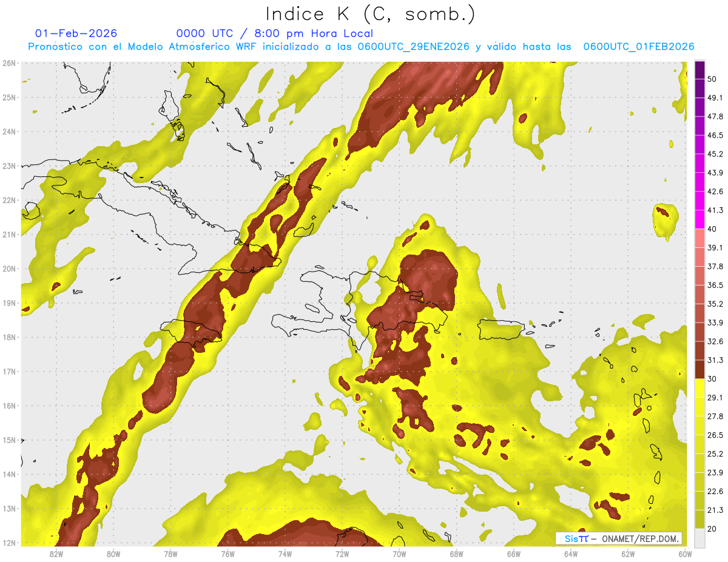This screenshot has width=728, height=562.
Task: Click the color bar value '31.3'
Action: (x=715, y=360)
